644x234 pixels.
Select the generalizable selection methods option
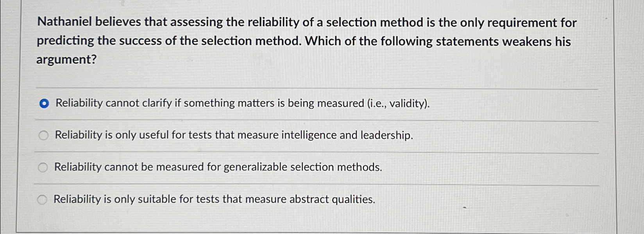43,167
